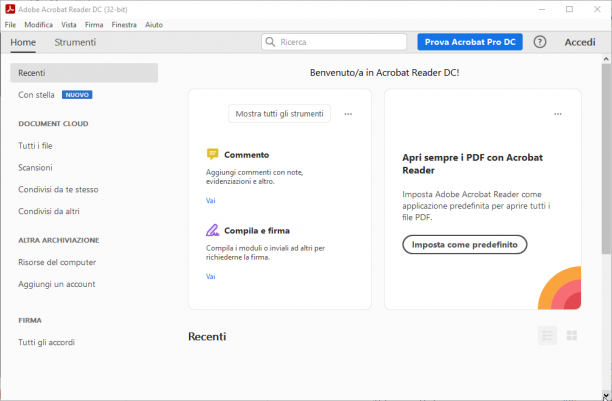Screen dimensions: 612x401
Task: Open the help question mark icon
Action: [x=540, y=42]
